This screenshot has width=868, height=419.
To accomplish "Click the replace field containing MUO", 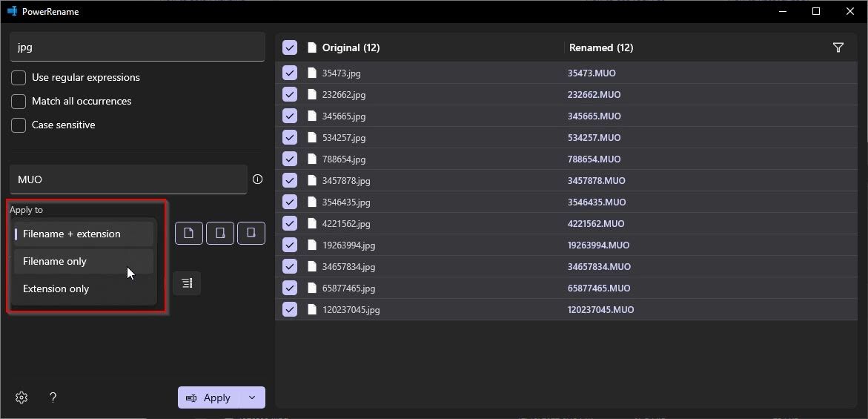I will (128, 179).
